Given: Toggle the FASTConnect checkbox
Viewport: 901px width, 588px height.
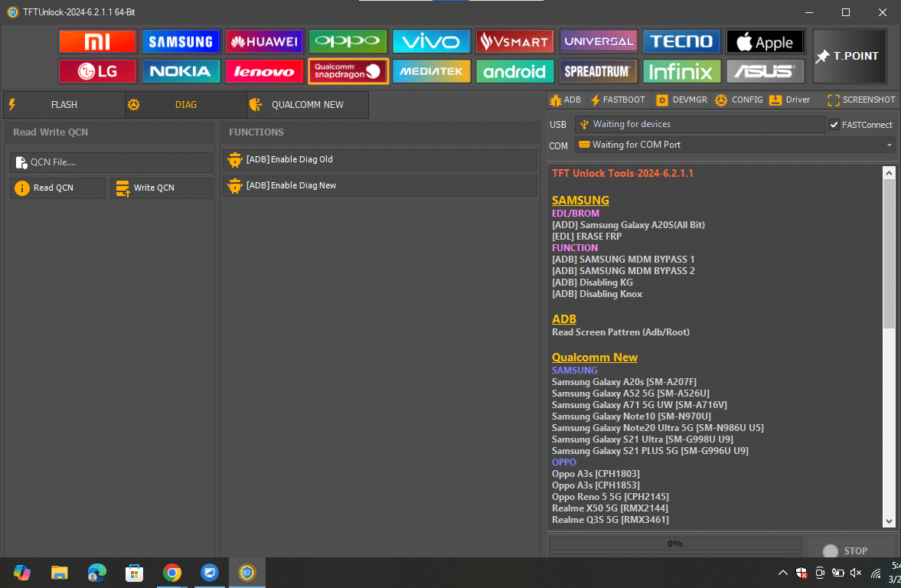Looking at the screenshot, I should pos(834,124).
